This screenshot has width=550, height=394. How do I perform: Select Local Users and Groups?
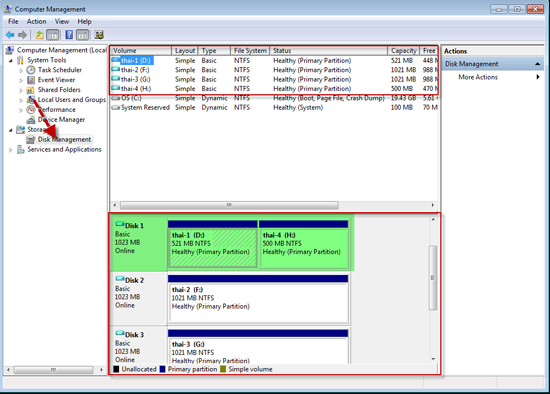pos(72,100)
